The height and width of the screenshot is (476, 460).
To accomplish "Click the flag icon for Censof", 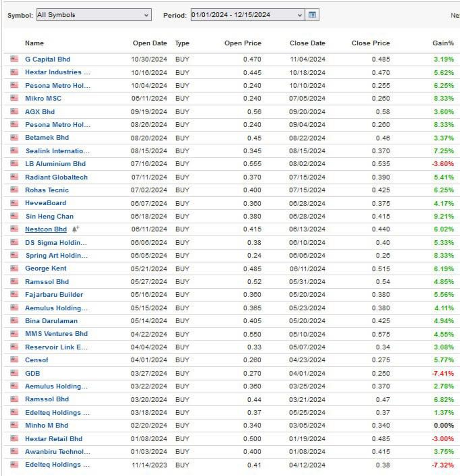I will point(14,360).
